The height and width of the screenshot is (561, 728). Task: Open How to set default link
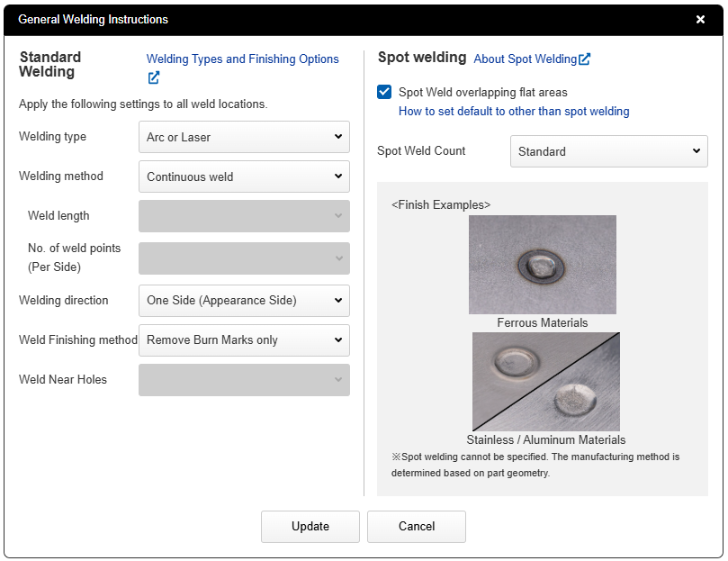(x=514, y=112)
